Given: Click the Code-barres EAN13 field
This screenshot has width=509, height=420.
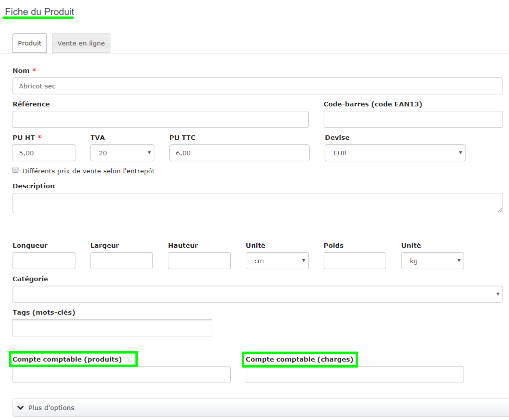Looking at the screenshot, I should [x=413, y=119].
